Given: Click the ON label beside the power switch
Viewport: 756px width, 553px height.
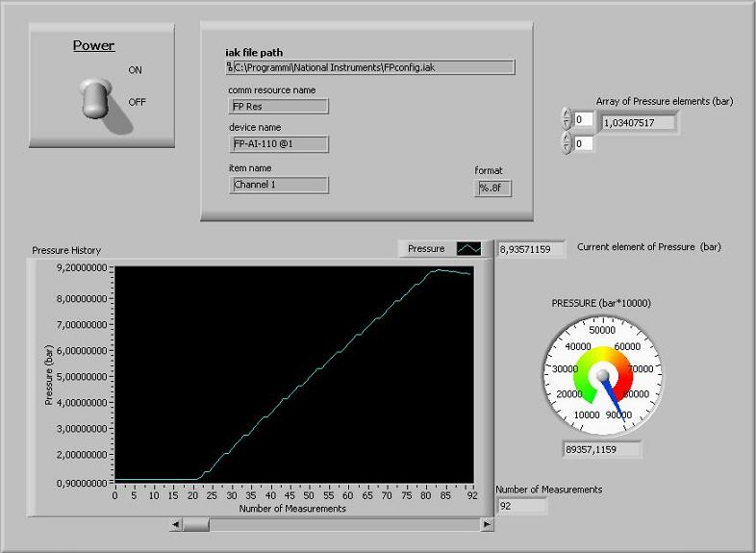Looking at the screenshot, I should 135,70.
